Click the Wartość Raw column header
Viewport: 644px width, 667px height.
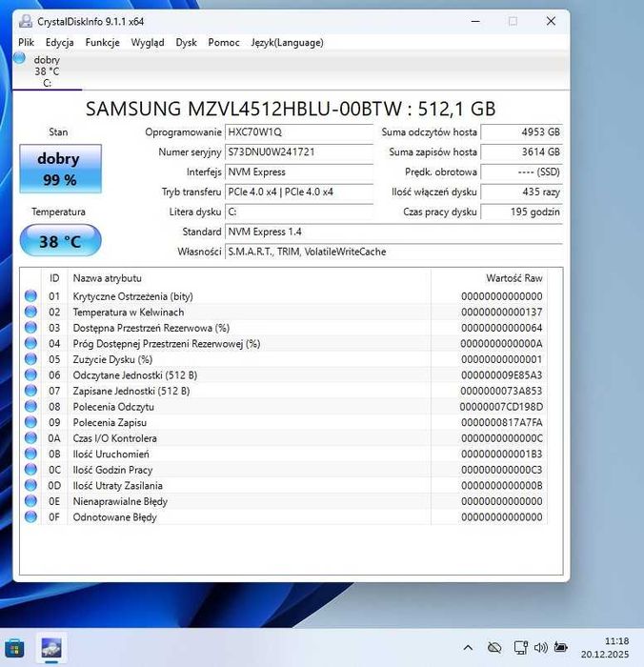pyautogui.click(x=489, y=278)
